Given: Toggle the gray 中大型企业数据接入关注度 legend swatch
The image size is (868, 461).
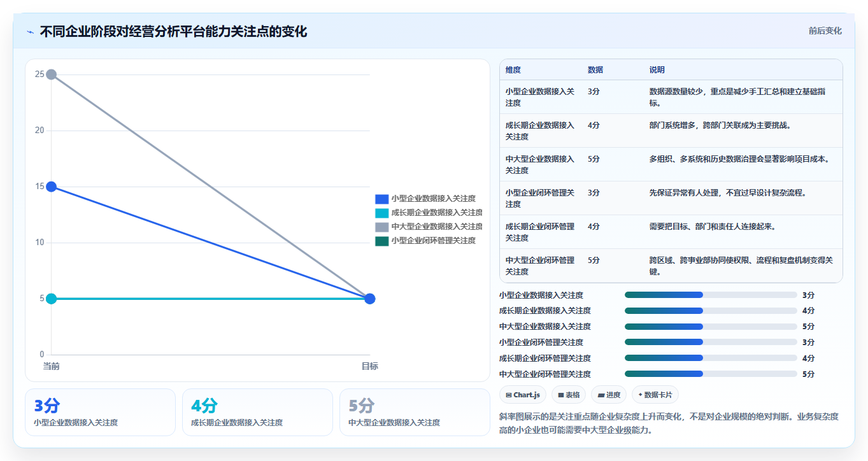Looking at the screenshot, I should pos(381,227).
